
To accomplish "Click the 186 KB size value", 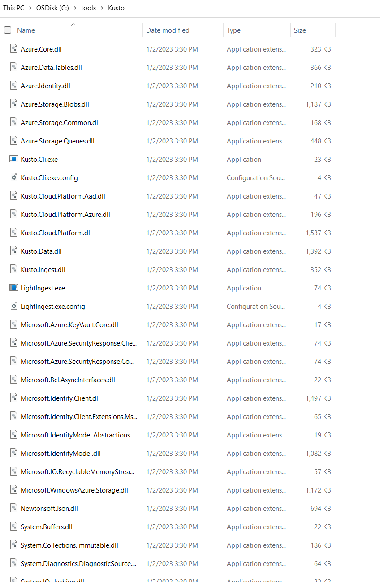I will pyautogui.click(x=321, y=545).
